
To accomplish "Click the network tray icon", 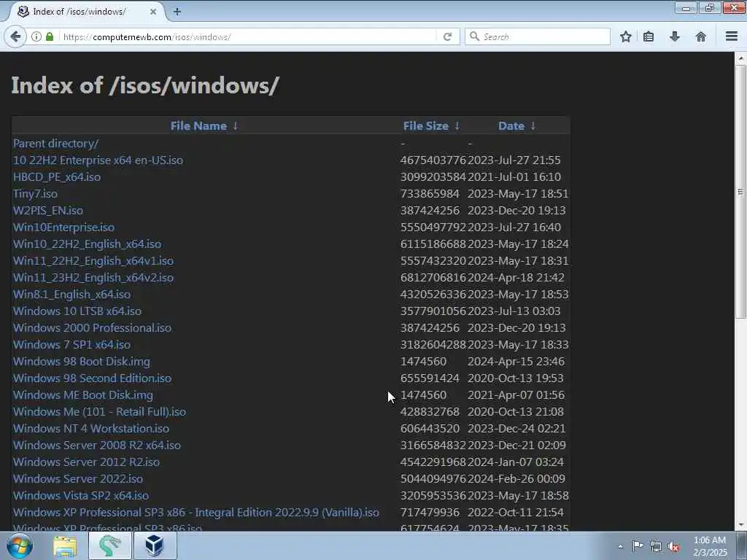I will (656, 546).
